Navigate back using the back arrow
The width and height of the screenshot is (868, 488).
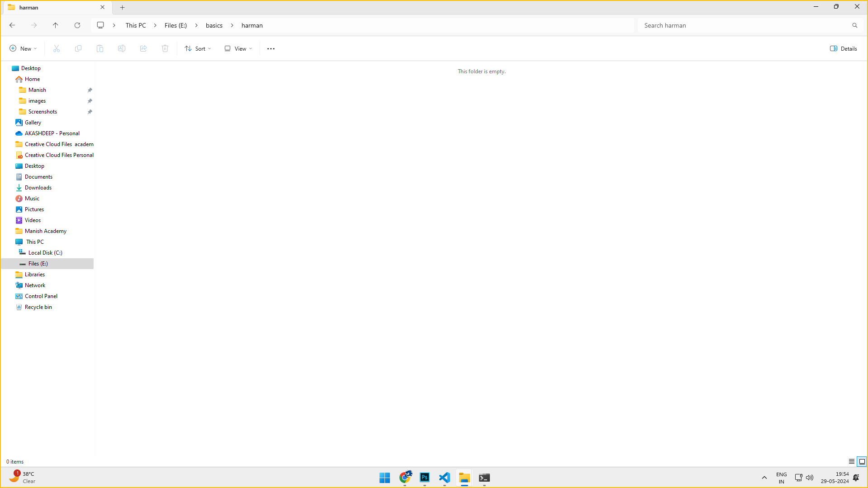coord(12,25)
